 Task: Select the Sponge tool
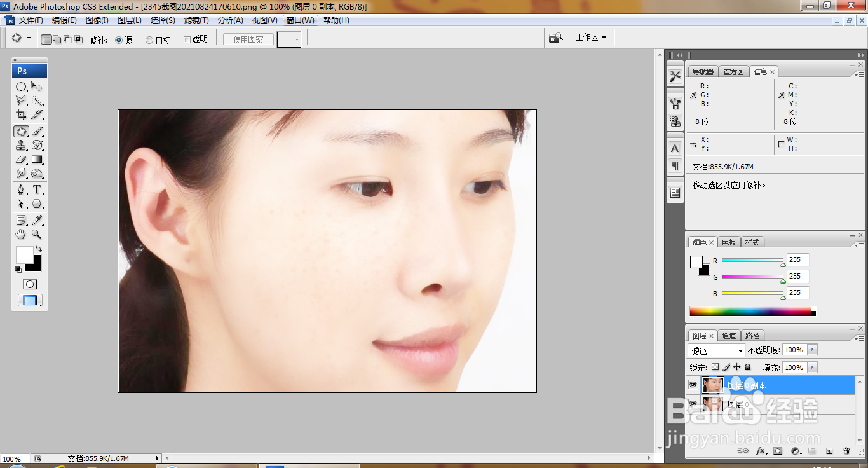(37, 173)
